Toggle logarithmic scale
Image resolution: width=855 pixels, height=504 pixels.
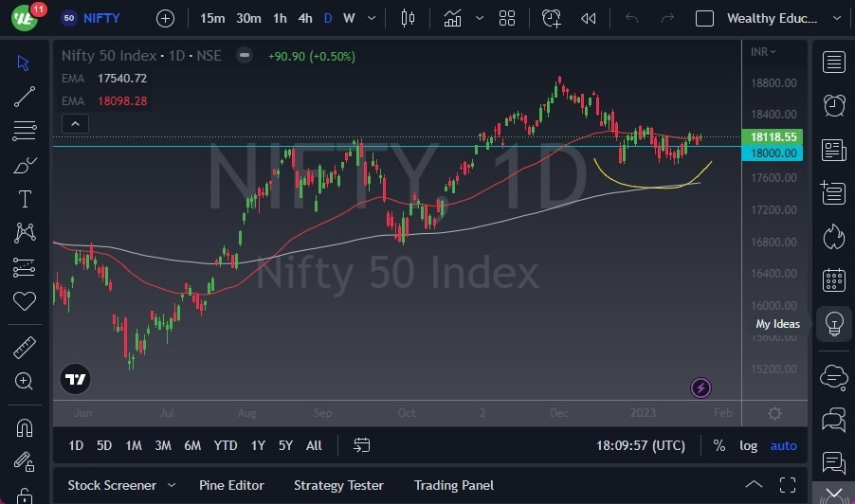tap(748, 445)
